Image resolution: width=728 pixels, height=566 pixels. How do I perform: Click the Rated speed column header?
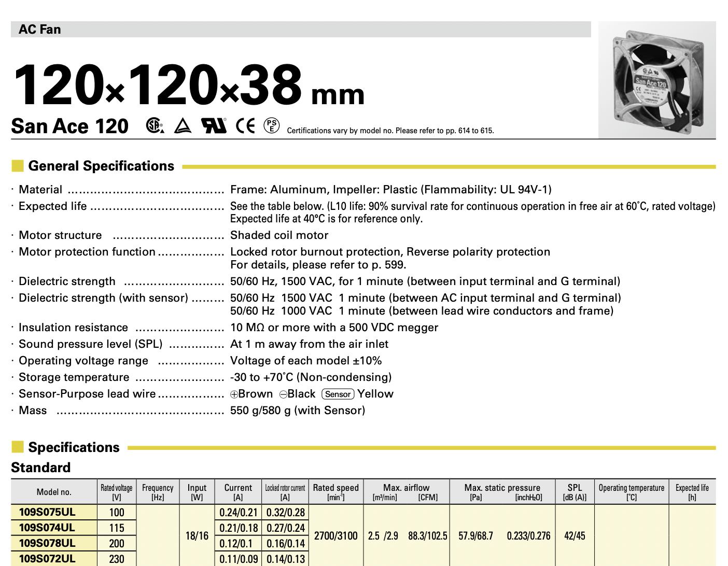336,492
